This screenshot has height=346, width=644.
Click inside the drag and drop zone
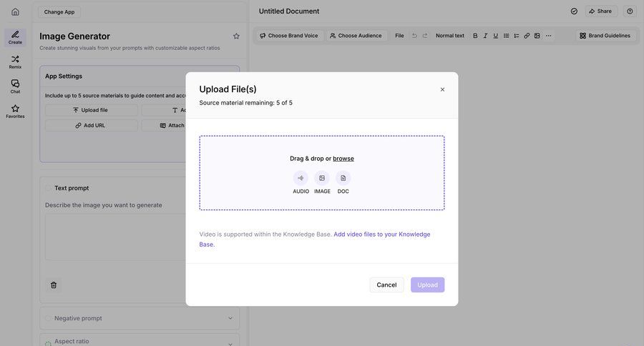(x=322, y=173)
